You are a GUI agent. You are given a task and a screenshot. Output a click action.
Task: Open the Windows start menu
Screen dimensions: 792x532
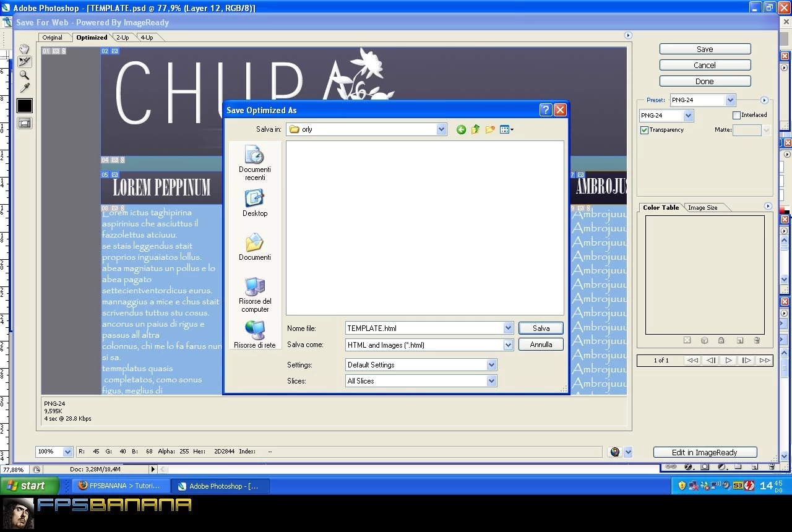pos(30,486)
